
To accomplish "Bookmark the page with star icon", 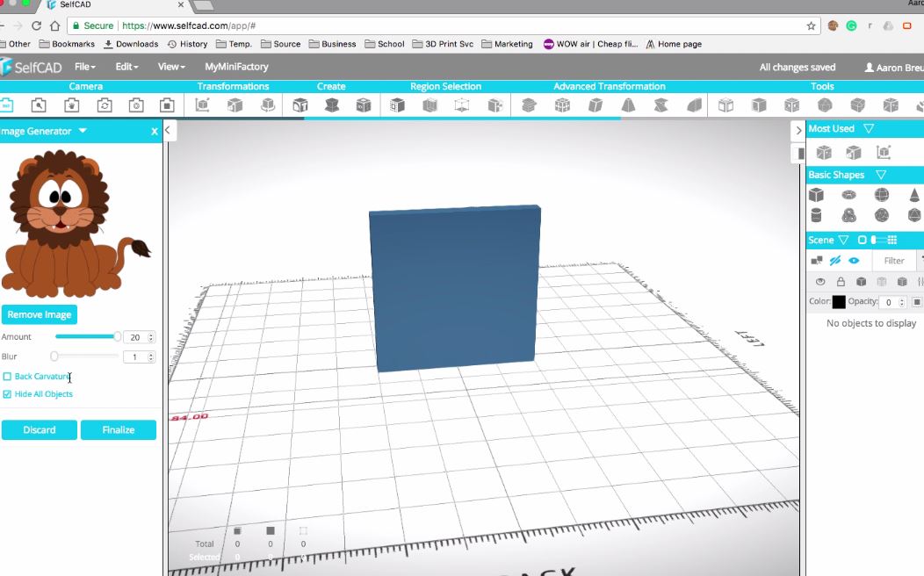I will pyautogui.click(x=811, y=26).
